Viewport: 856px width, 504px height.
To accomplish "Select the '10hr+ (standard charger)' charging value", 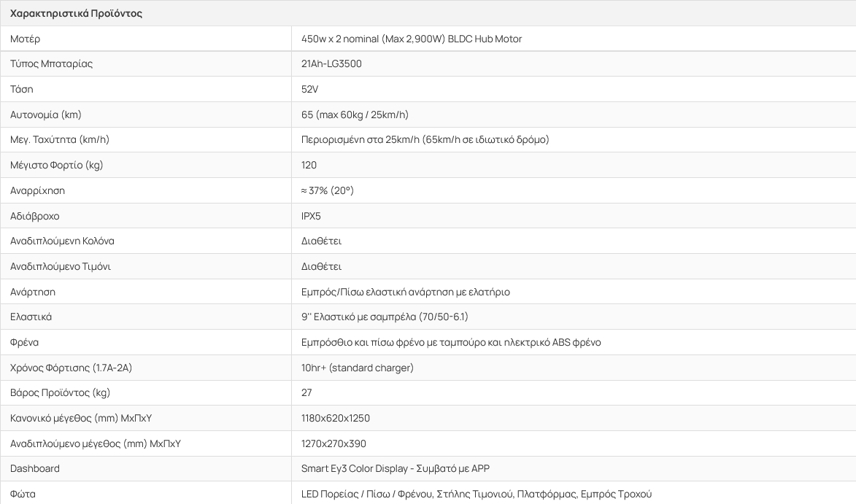I will click(358, 368).
